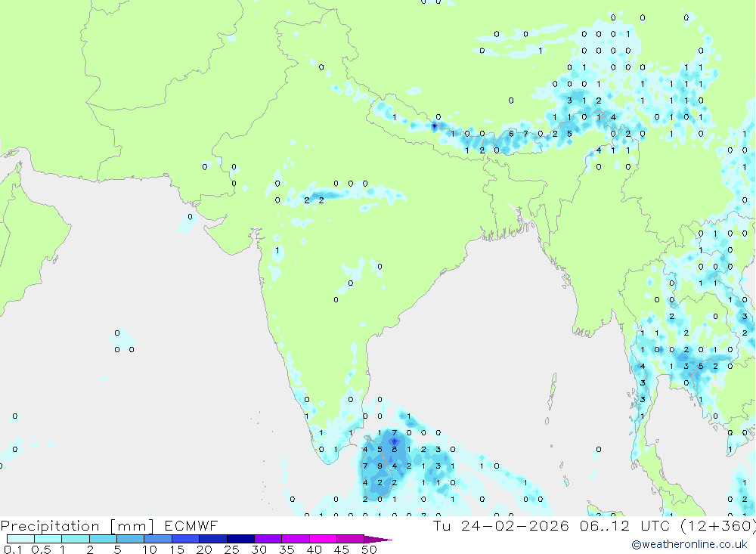
Task: Select the 35–40 mm legend color segment
Action: 296,539
